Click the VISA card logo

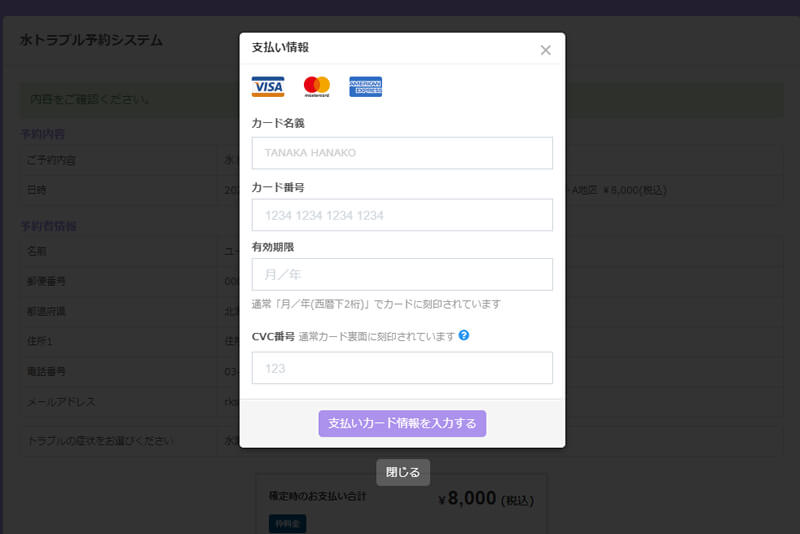click(x=268, y=87)
